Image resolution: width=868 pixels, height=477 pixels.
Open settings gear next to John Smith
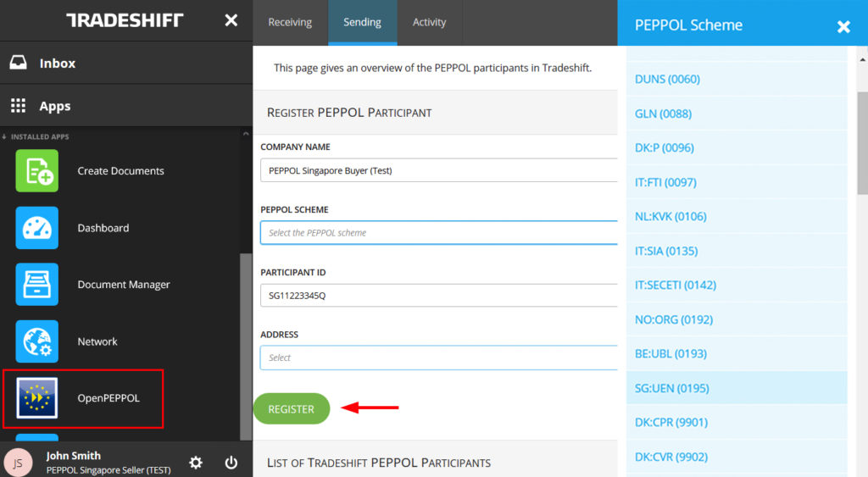pyautogui.click(x=196, y=463)
